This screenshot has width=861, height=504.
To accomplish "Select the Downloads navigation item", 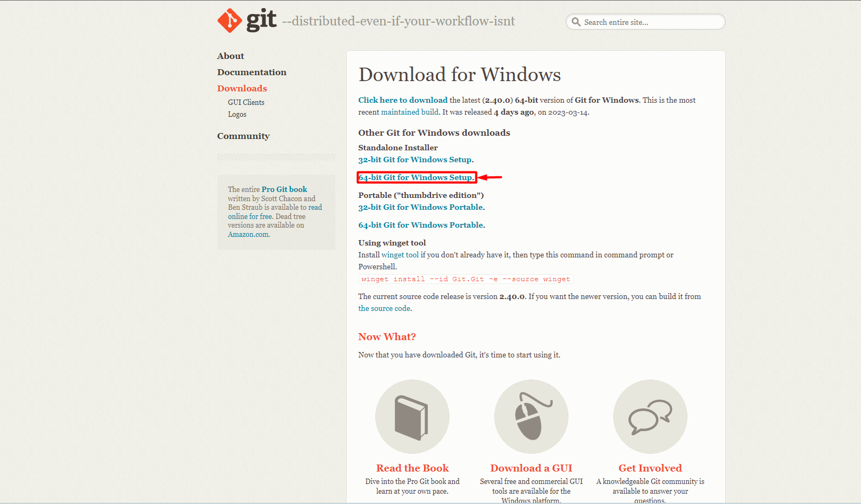I will pyautogui.click(x=242, y=89).
